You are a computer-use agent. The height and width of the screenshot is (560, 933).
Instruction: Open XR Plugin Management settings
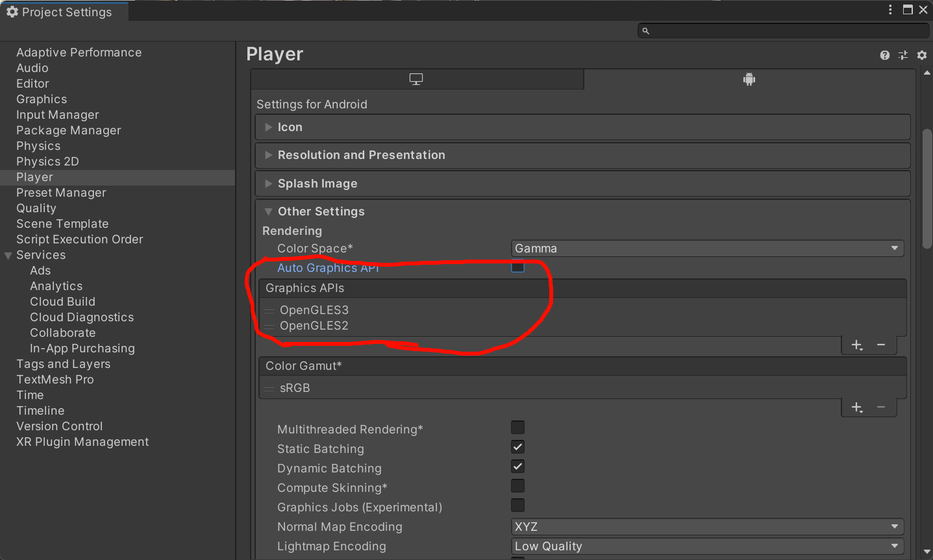[x=82, y=442]
